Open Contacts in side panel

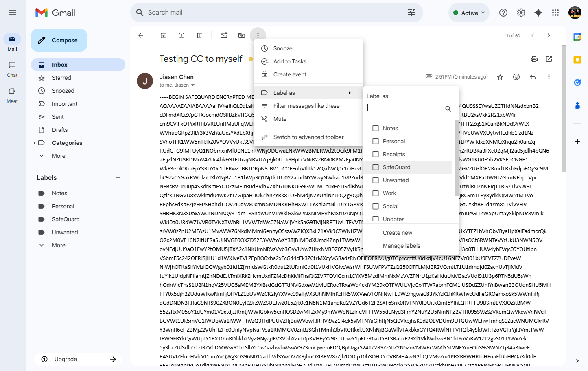[577, 105]
